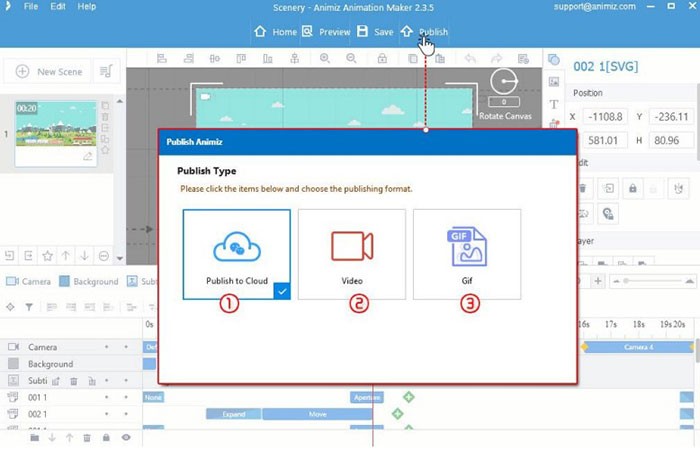Viewport: 700px width, 452px height.
Task: Go to Home in top toolbar
Action: 275,32
